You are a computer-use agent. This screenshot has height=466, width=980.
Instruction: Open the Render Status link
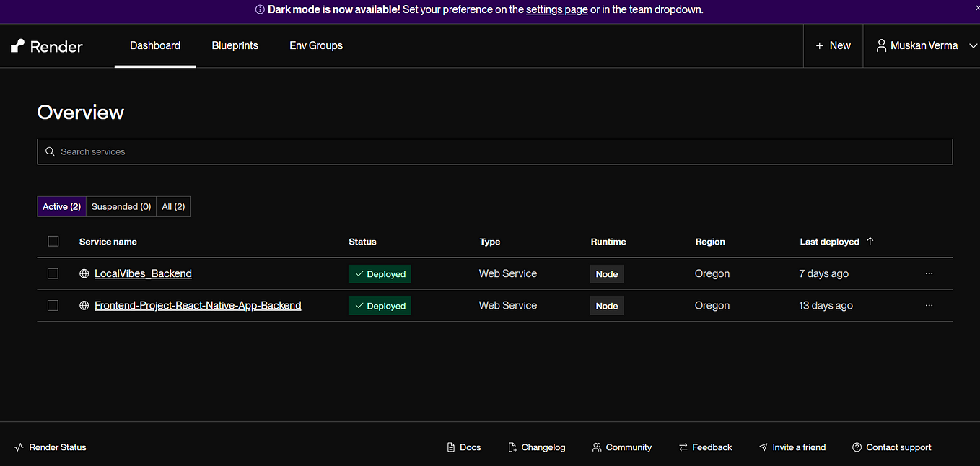click(51, 447)
